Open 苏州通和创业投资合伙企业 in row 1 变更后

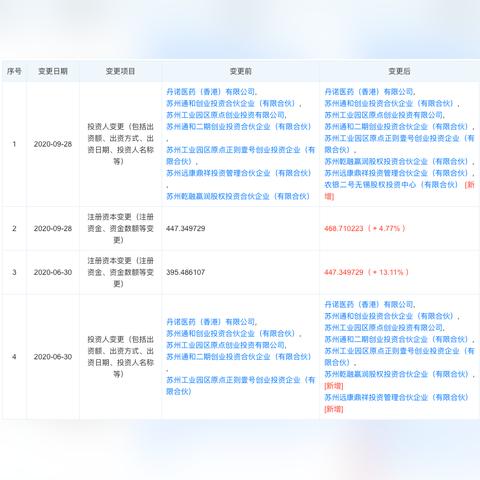(x=389, y=103)
